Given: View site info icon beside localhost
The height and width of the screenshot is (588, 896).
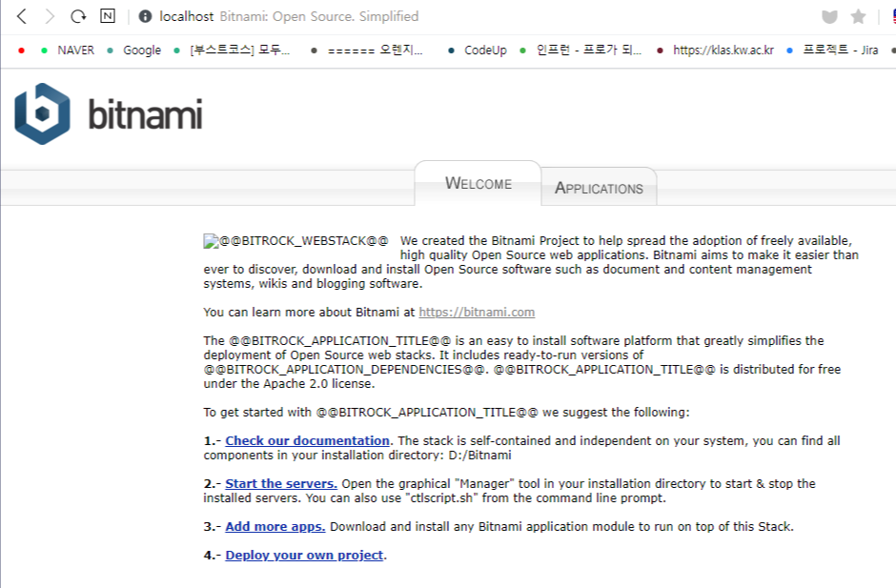Looking at the screenshot, I should click(x=145, y=16).
